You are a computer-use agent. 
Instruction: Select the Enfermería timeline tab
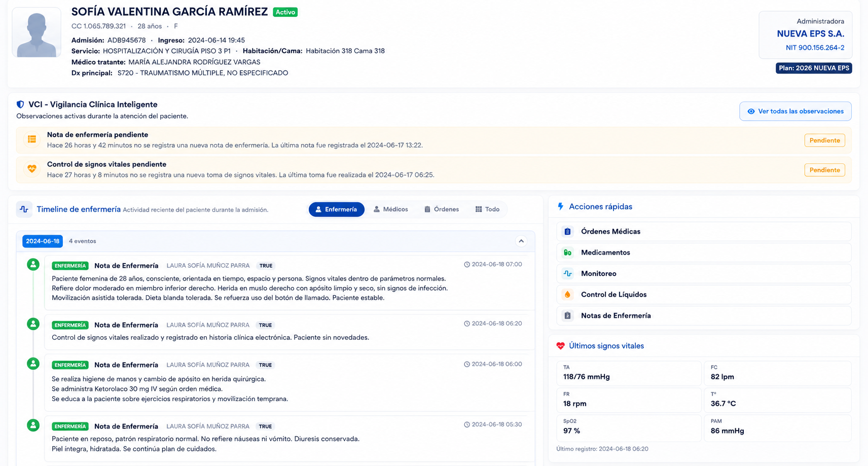click(336, 209)
